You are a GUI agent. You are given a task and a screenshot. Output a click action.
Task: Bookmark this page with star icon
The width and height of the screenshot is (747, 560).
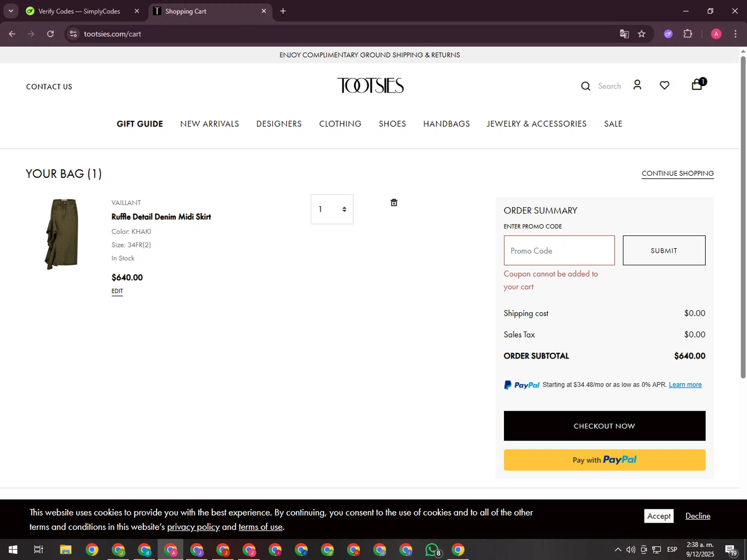point(641,34)
